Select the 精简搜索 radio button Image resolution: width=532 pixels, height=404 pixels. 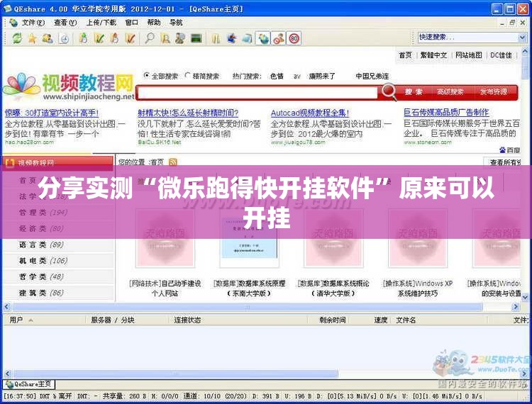(x=188, y=76)
